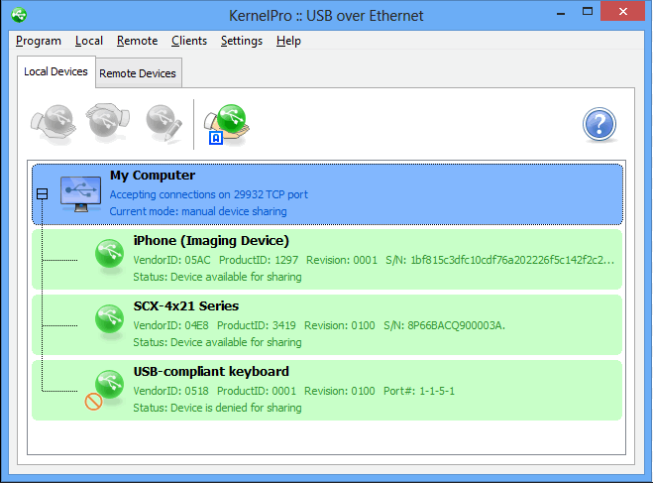Minimize the KernelPro window
This screenshot has width=653, height=483.
(x=561, y=13)
